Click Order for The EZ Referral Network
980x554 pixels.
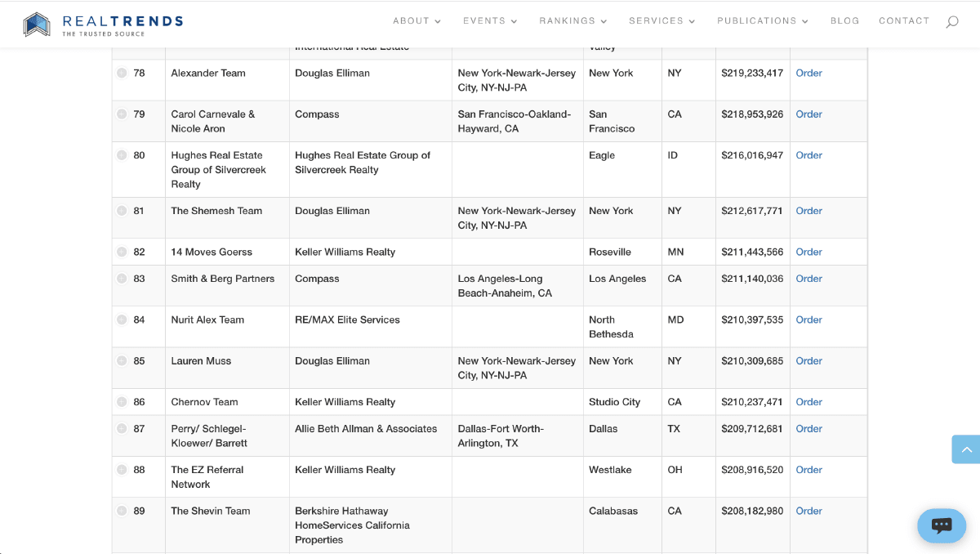point(808,470)
